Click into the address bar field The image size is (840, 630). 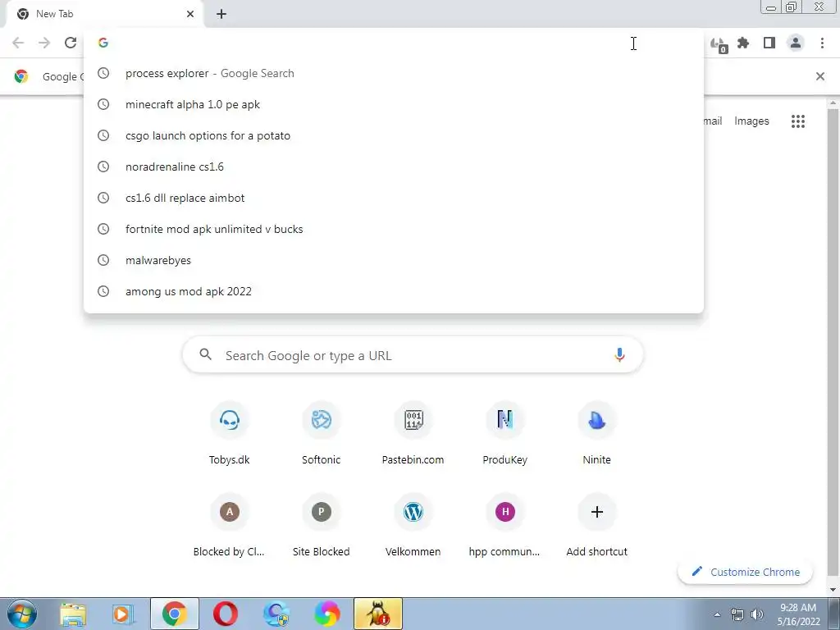click(394, 43)
